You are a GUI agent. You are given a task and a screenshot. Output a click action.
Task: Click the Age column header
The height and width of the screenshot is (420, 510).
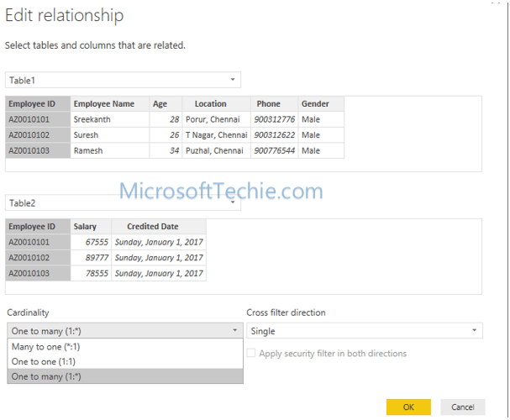tap(160, 104)
